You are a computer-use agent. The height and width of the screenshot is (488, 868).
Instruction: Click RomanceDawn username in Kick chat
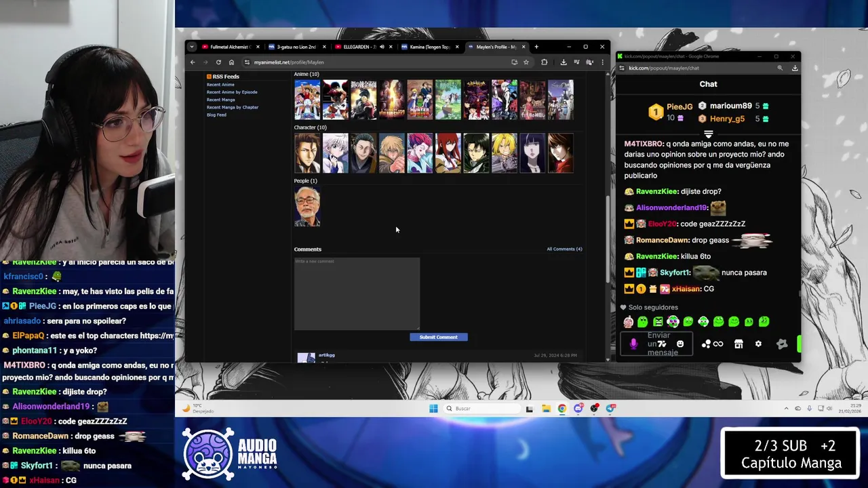(x=663, y=240)
